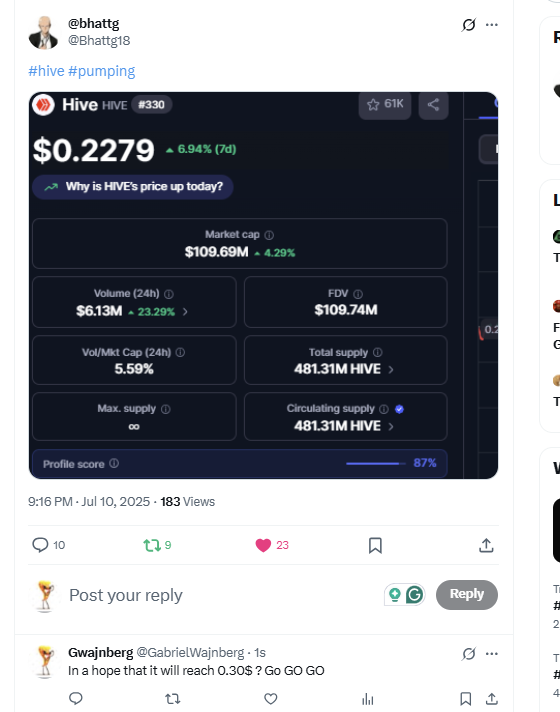Open the @GabrielWajnberg handle link
The height and width of the screenshot is (712, 560).
pyautogui.click(x=190, y=653)
